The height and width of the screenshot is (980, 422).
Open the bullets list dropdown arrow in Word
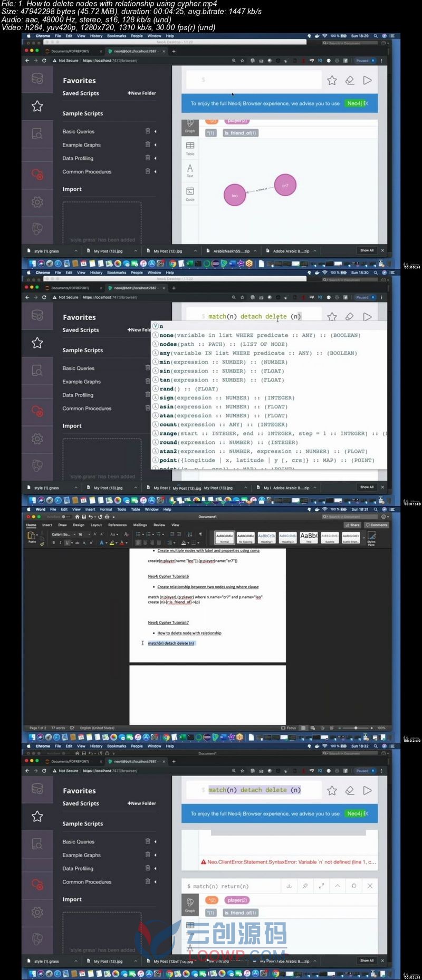click(142, 534)
